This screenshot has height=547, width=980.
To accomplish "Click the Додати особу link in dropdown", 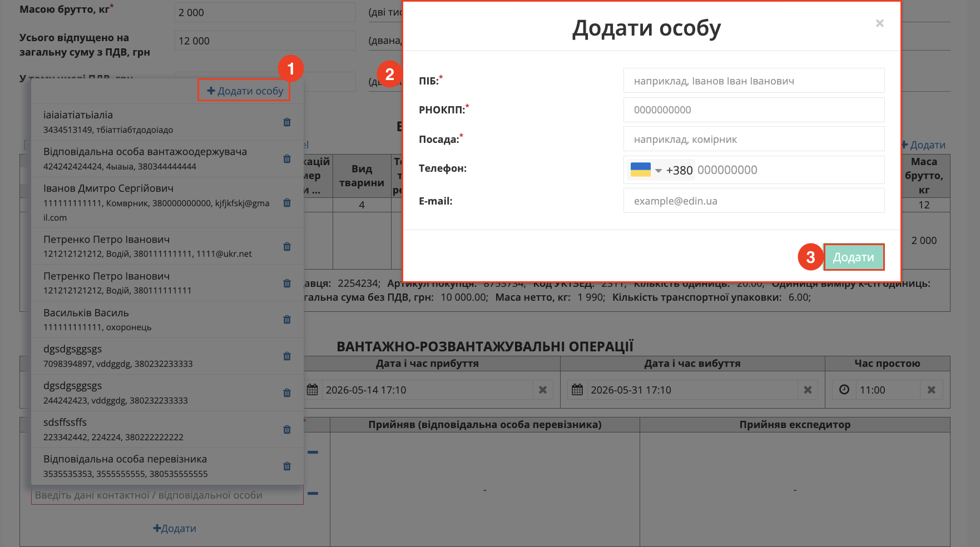I will (245, 91).
